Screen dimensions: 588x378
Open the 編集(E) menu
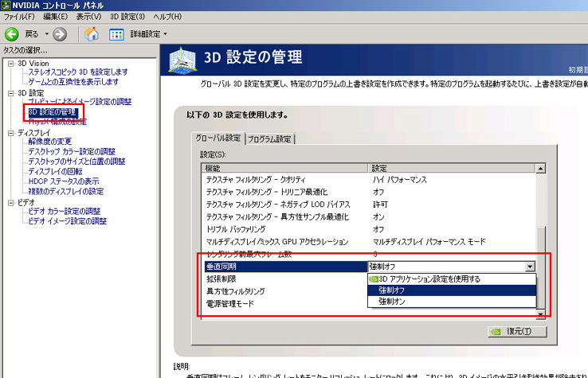(56, 17)
